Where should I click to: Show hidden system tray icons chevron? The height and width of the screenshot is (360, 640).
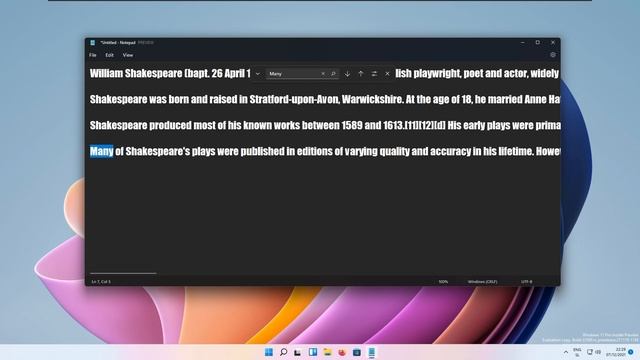[x=566, y=352]
